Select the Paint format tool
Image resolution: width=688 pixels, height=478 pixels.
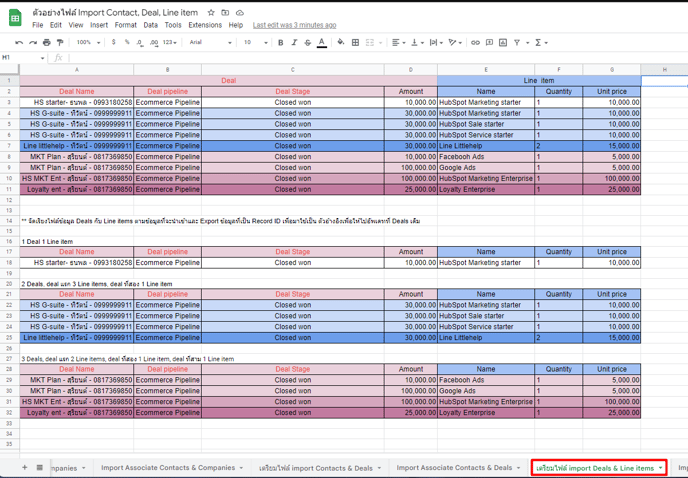click(x=60, y=43)
